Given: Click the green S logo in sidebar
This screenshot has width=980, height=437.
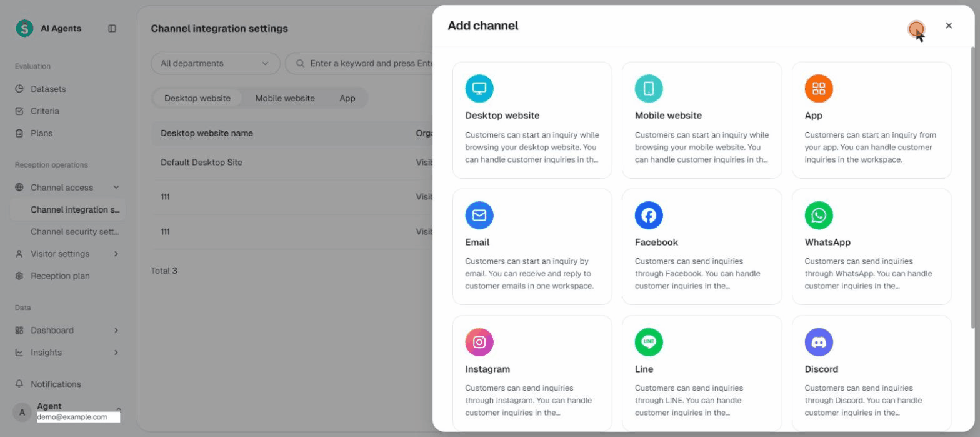Looking at the screenshot, I should pos(24,28).
